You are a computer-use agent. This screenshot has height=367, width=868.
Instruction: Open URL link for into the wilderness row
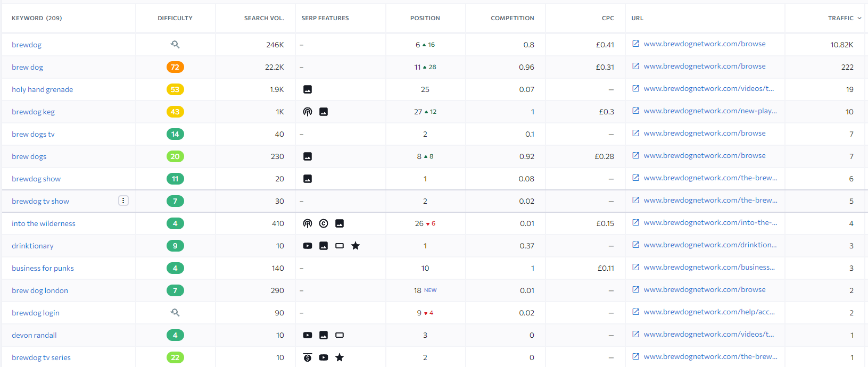click(710, 222)
